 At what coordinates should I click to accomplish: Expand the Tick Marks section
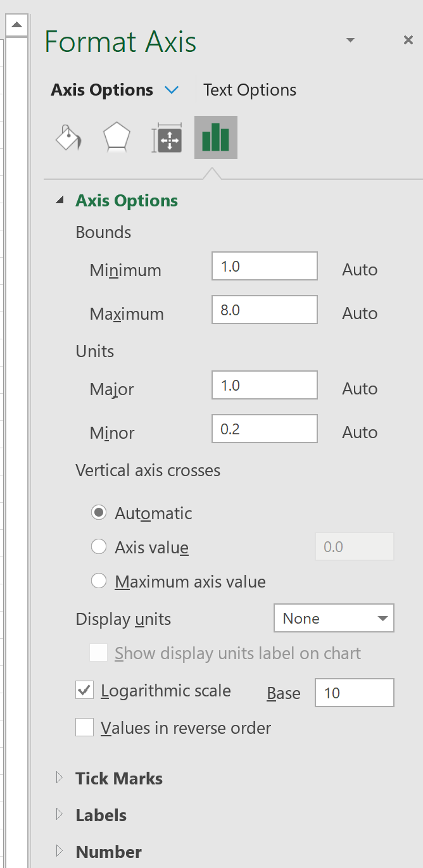[118, 778]
